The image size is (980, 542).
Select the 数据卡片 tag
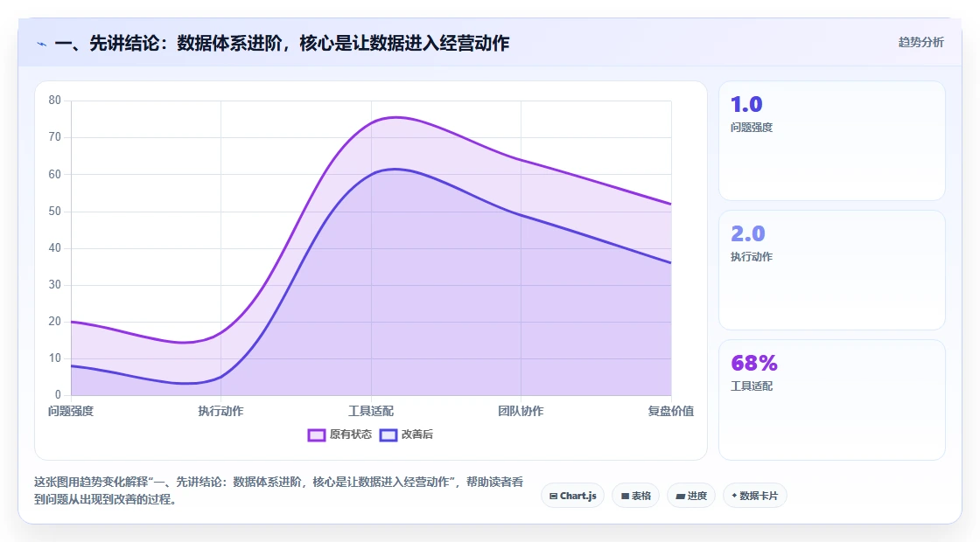point(754,496)
